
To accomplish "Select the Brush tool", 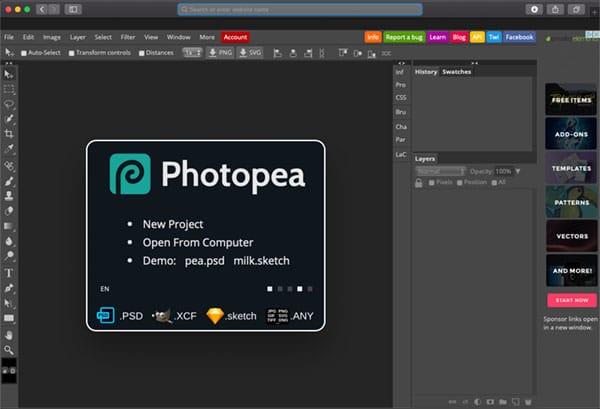I will point(8,181).
